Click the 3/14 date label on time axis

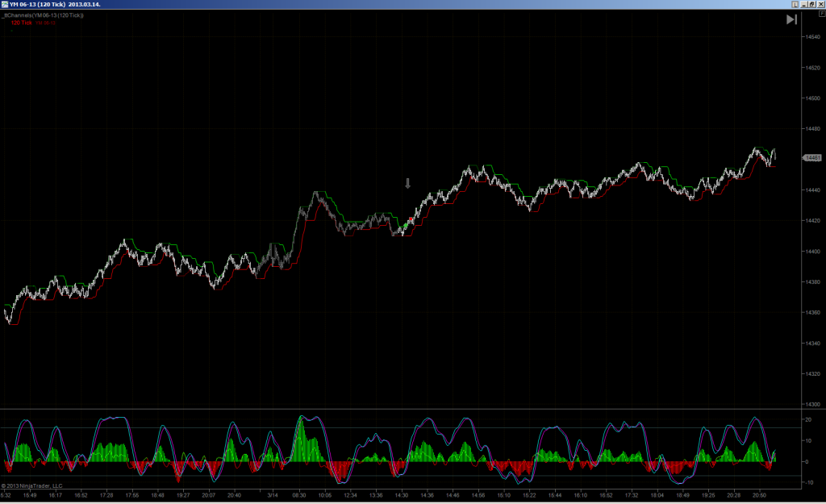pos(273,495)
